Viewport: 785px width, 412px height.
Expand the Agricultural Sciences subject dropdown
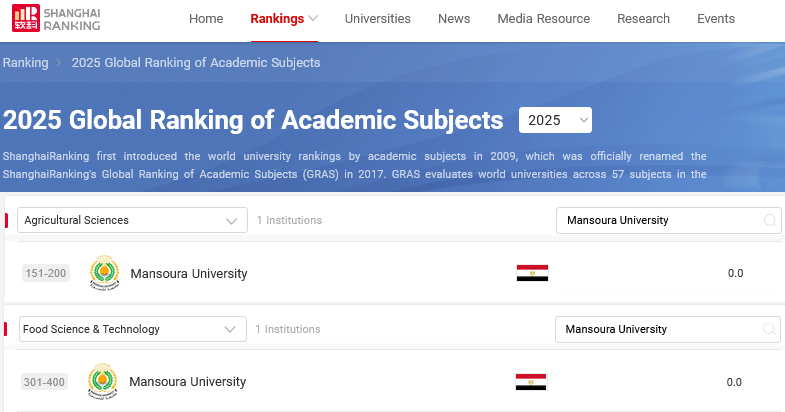(132, 220)
